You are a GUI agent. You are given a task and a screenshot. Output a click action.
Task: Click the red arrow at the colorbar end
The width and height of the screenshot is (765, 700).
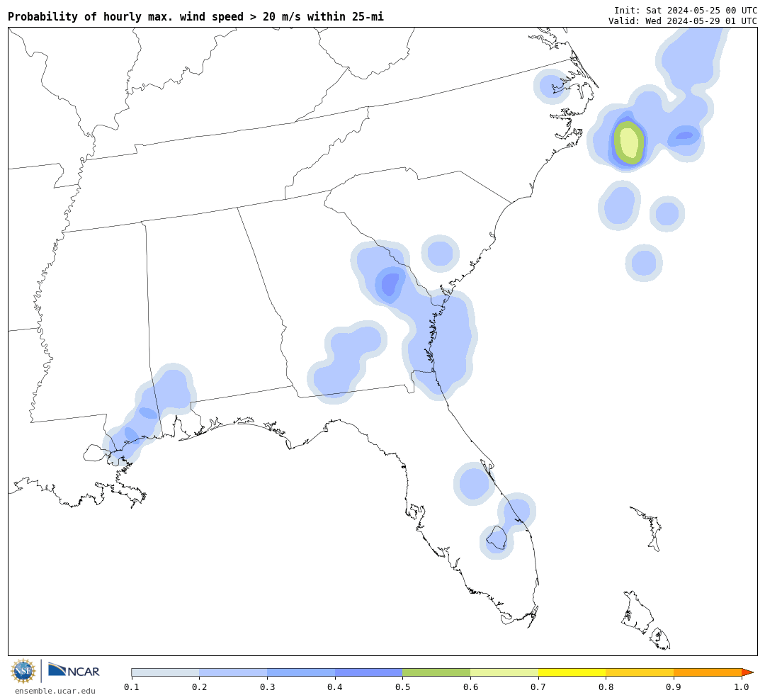(x=747, y=672)
